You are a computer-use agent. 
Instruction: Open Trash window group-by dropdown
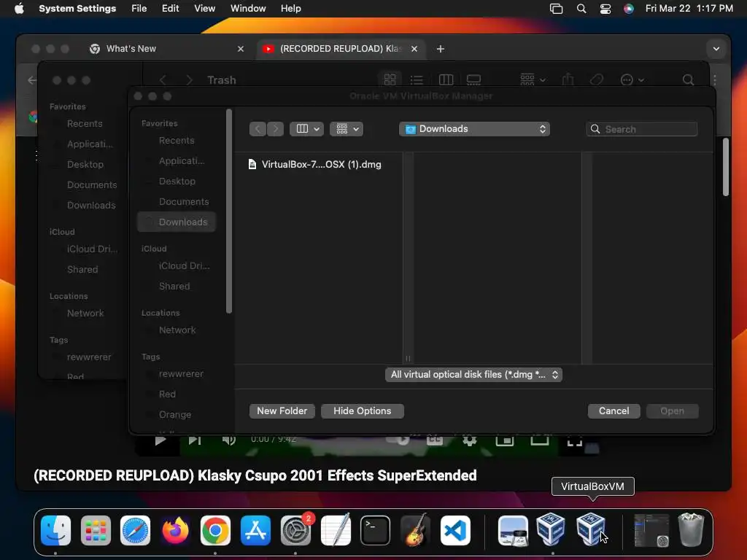[x=533, y=79]
